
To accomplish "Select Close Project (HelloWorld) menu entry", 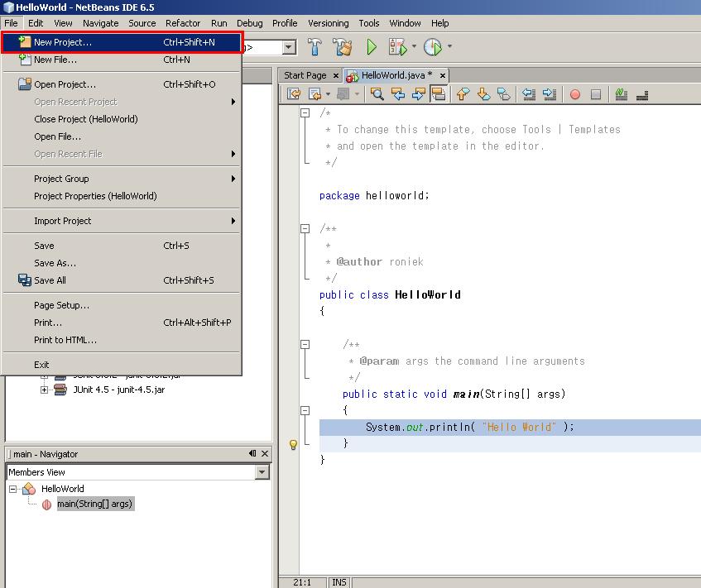I will point(122,119).
